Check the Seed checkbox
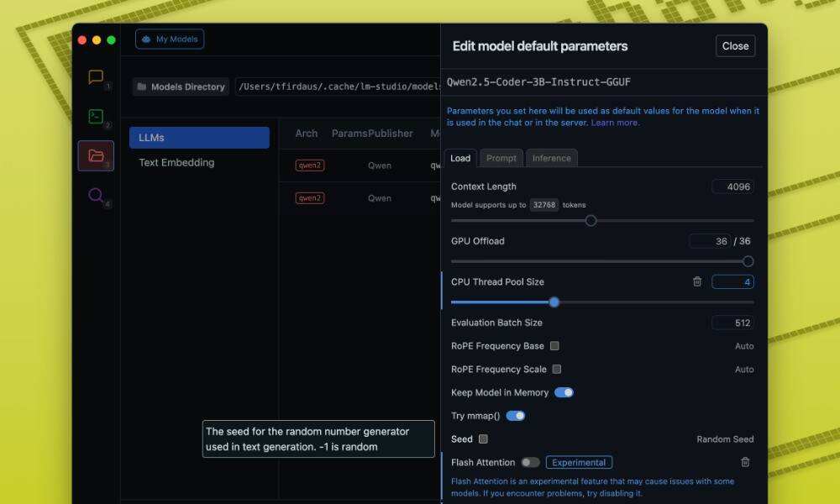Image resolution: width=840 pixels, height=504 pixels. pos(483,439)
